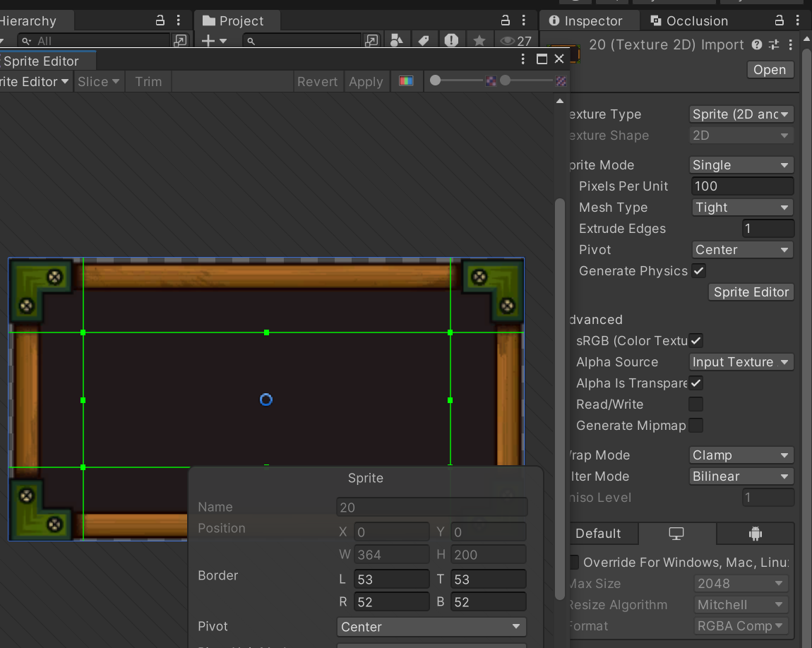
Task: Enable the Generate Mipmap checkbox
Action: 696,426
